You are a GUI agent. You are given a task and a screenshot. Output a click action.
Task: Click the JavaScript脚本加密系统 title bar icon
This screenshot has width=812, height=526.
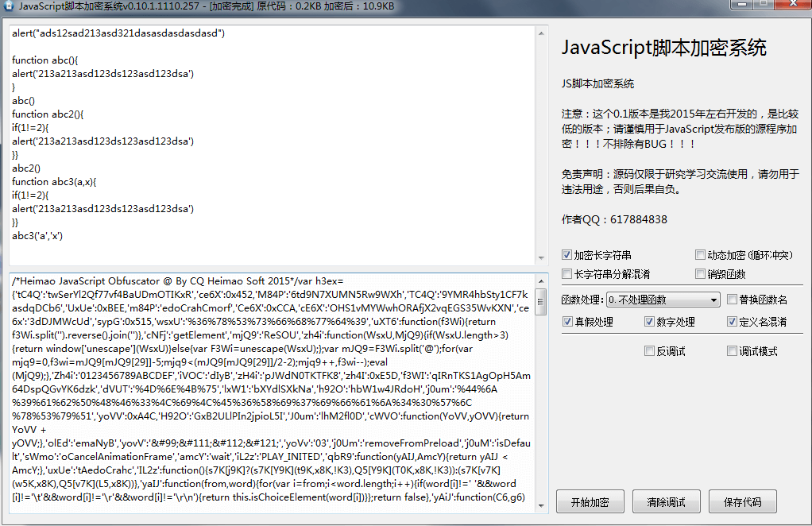10,6
